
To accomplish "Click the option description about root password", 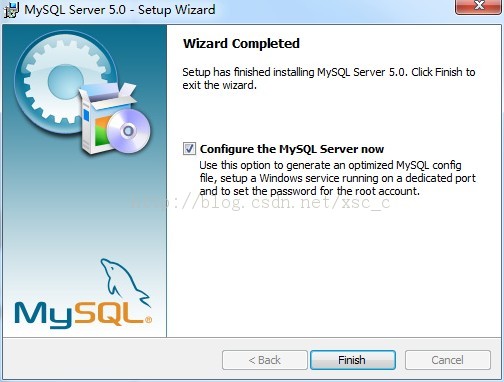I will coord(337,178).
